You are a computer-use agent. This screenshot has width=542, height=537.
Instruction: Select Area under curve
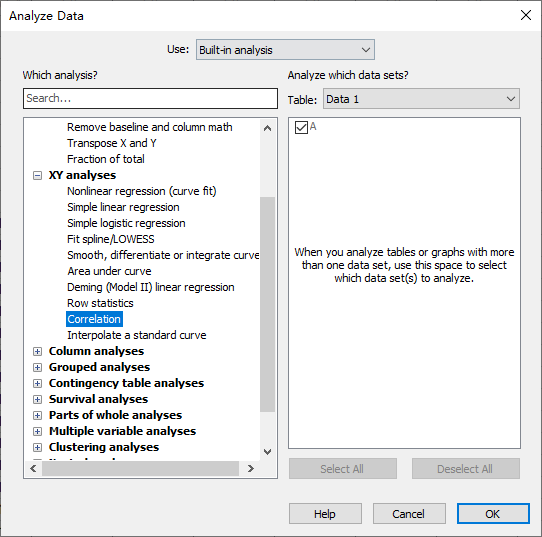click(109, 271)
